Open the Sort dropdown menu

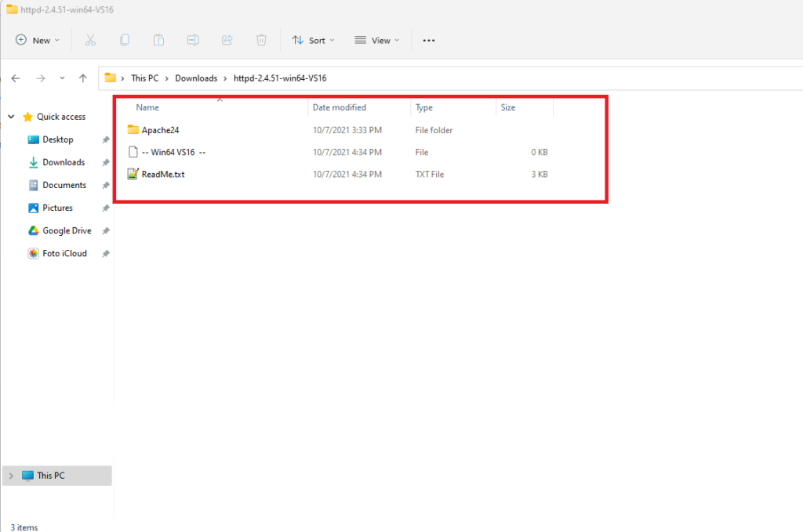(313, 41)
